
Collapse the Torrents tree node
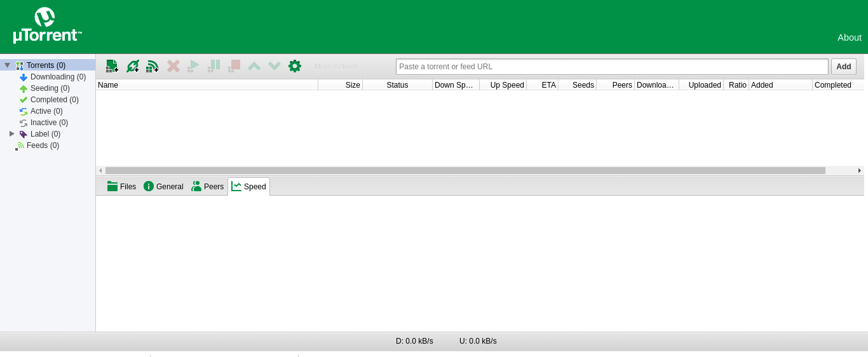(8, 65)
